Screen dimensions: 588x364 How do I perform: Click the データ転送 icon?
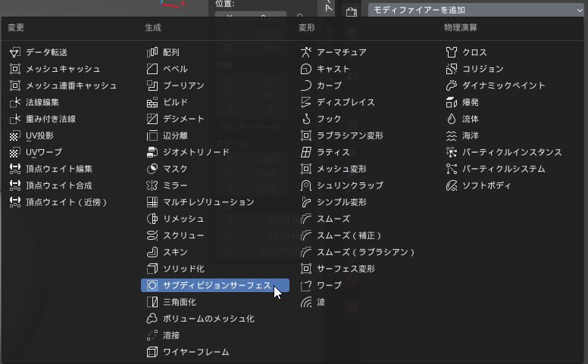click(15, 52)
